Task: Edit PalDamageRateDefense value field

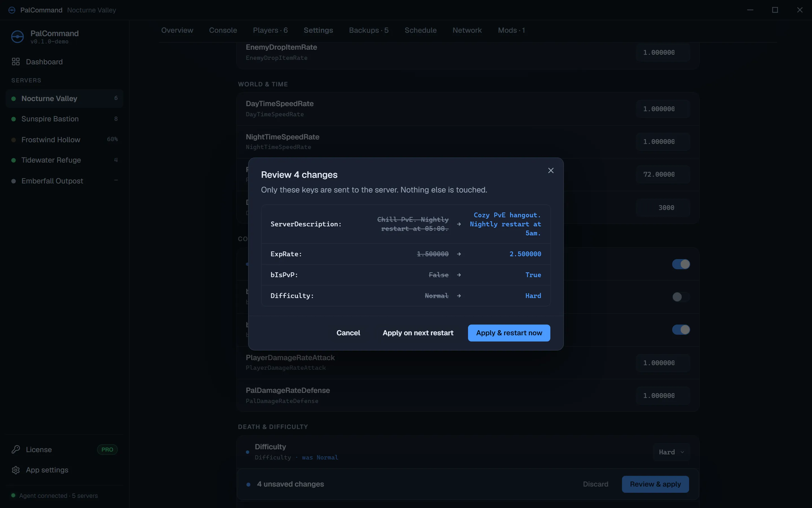Action: (663, 396)
